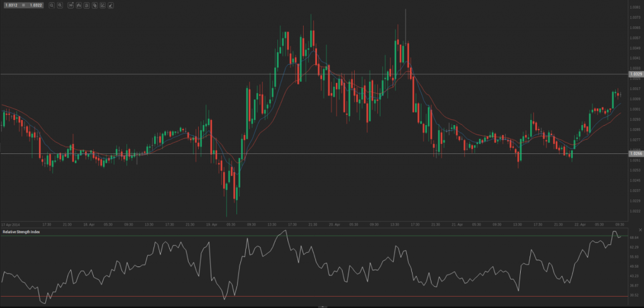
Task: Click the zoom out magnifier icon
Action: pos(51,5)
